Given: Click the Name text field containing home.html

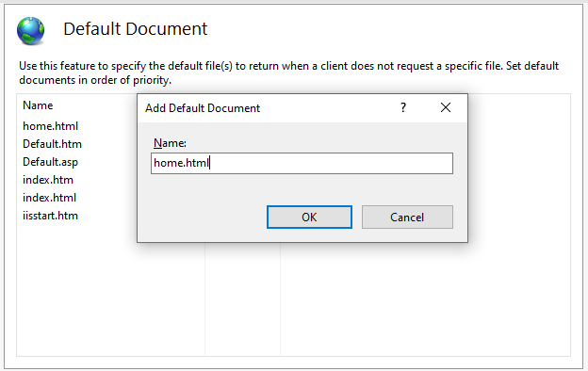Looking at the screenshot, I should [x=302, y=163].
